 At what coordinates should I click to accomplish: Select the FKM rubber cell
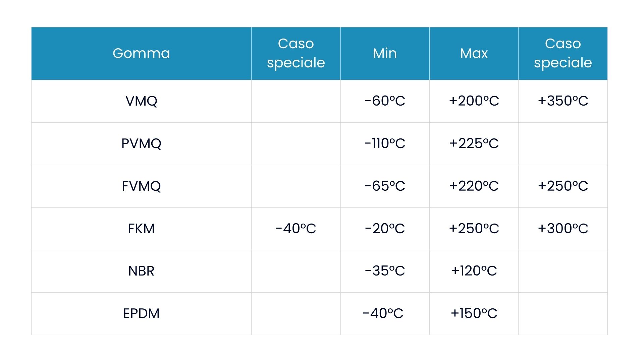click(x=141, y=229)
